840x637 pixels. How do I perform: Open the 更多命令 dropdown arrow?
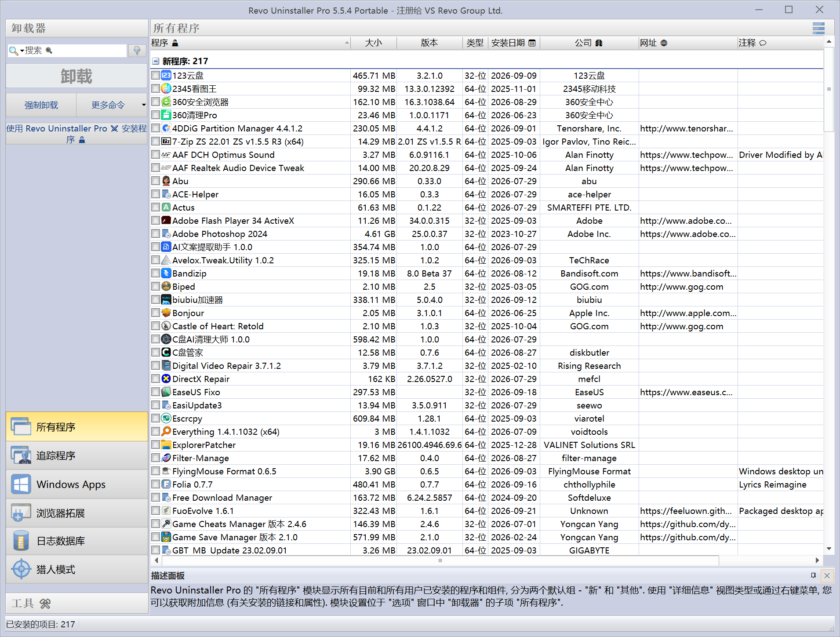coord(143,105)
